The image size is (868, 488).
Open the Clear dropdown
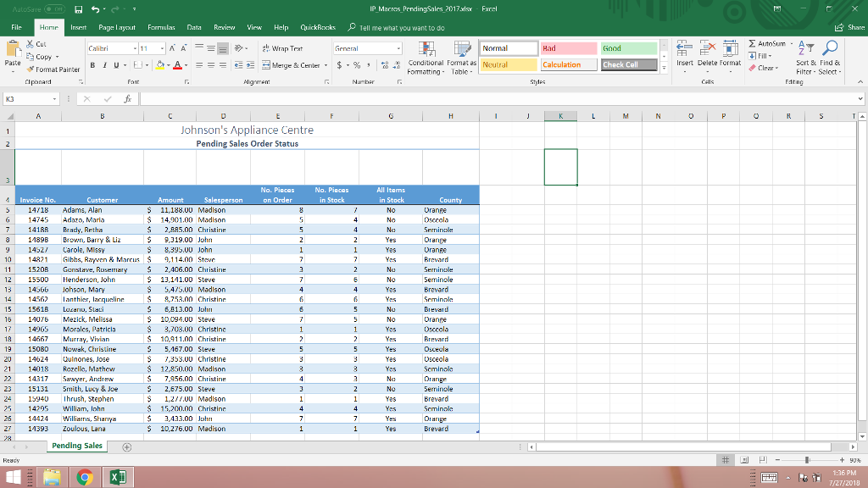[764, 68]
